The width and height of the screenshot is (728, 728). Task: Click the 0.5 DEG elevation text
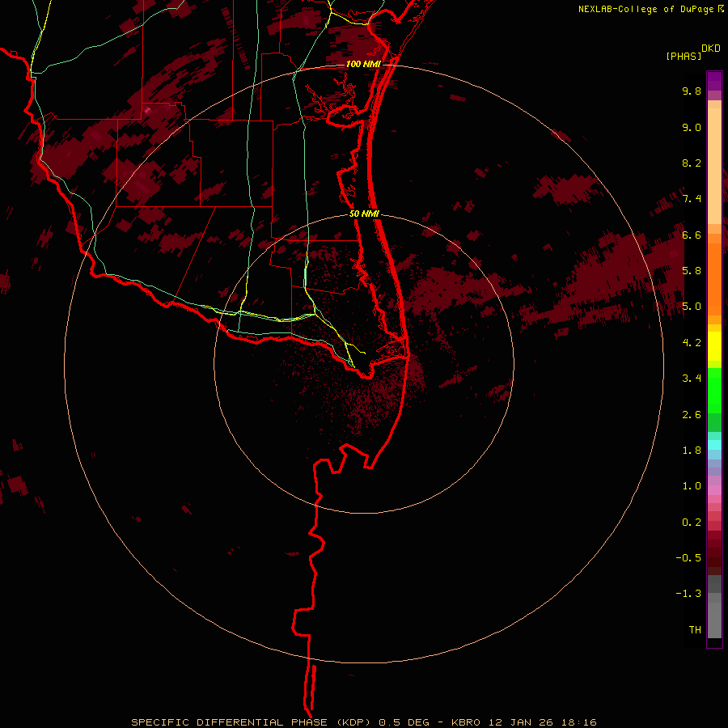(x=406, y=722)
